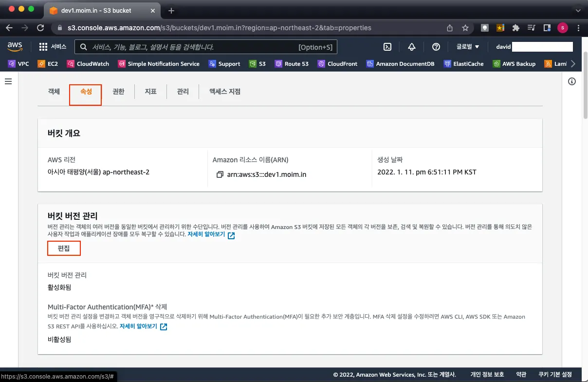Open the EC2 bookmark shortcut
The width and height of the screenshot is (588, 382).
[x=48, y=64]
